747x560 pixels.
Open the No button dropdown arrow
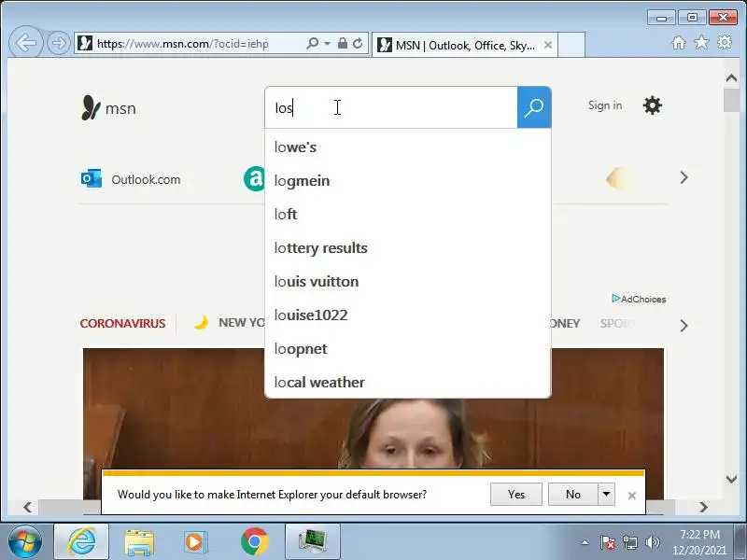pos(606,495)
